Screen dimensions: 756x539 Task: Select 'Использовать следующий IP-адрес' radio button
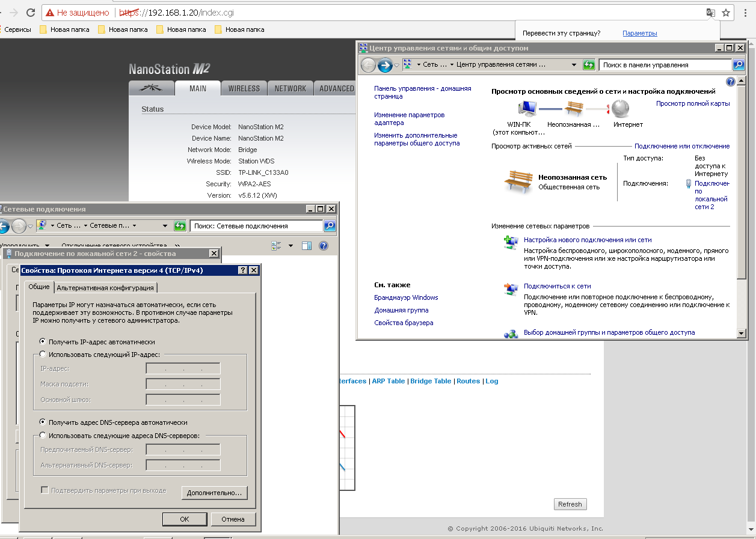(x=43, y=355)
